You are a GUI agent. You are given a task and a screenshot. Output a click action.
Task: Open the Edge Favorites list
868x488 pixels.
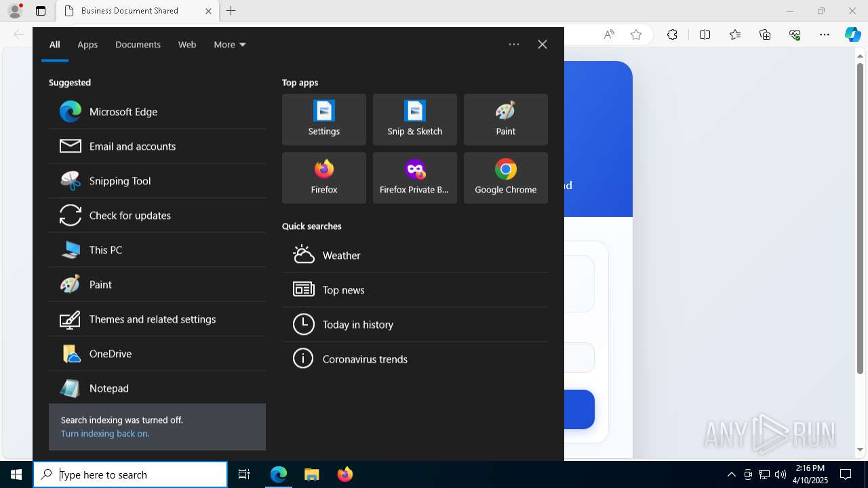735,35
